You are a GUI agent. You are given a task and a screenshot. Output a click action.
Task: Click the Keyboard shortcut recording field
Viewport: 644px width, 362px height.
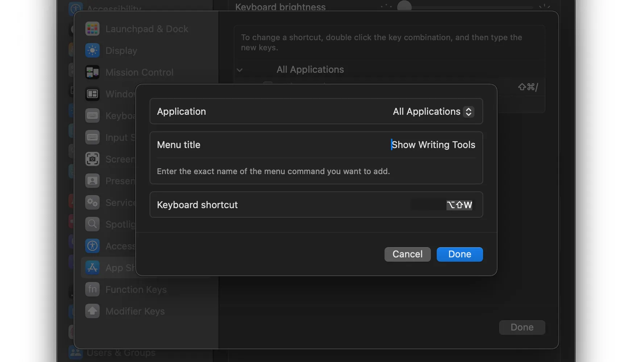(441, 205)
